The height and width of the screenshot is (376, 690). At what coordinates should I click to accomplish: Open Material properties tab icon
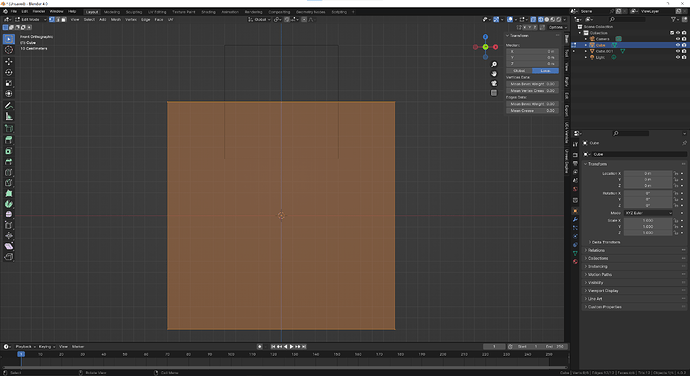pos(575,262)
